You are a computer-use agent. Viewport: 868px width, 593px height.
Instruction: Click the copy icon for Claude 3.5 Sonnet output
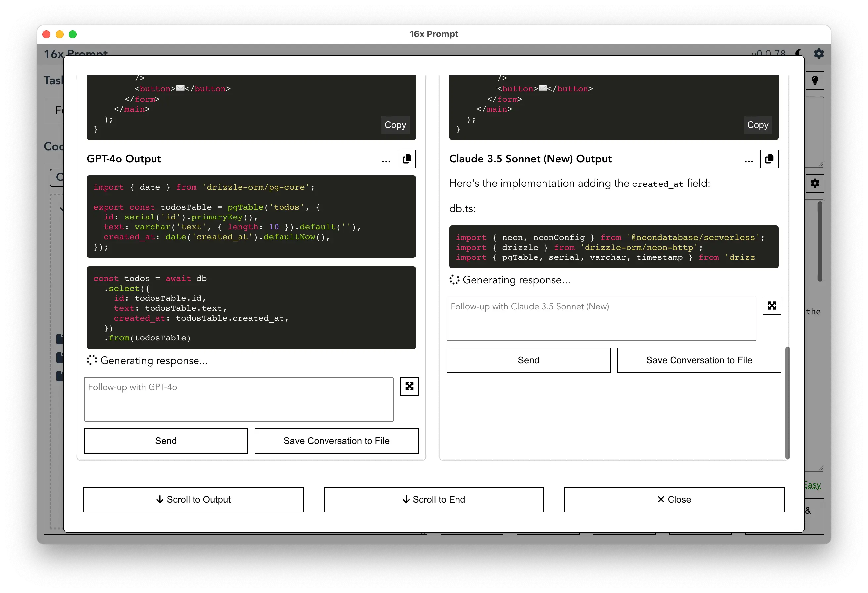(x=770, y=159)
